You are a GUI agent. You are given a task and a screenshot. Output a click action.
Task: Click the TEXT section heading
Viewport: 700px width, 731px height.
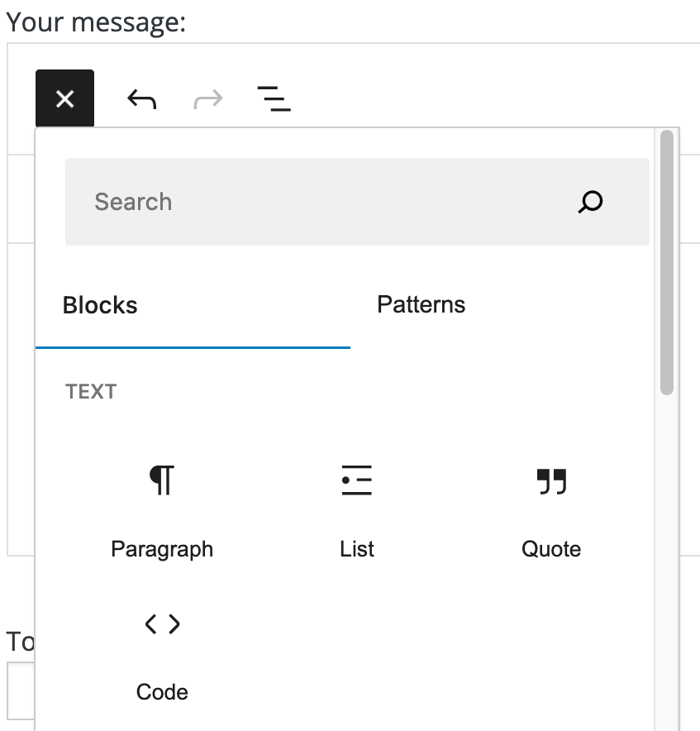(91, 391)
